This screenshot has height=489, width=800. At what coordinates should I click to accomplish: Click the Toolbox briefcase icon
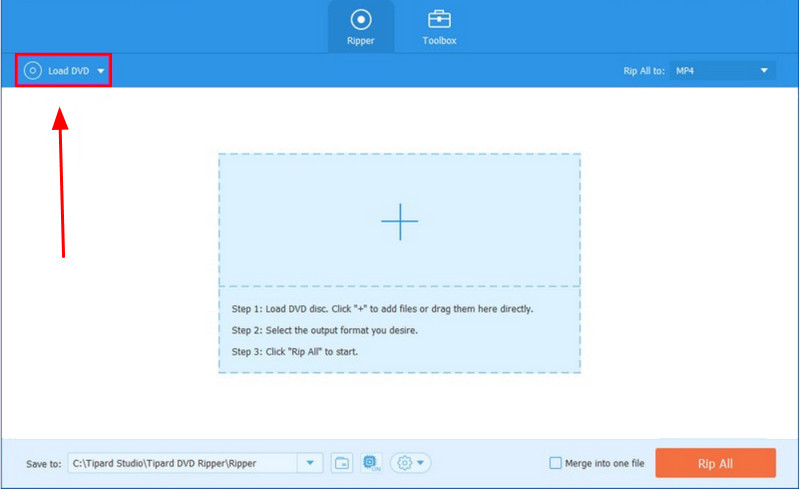click(438, 19)
